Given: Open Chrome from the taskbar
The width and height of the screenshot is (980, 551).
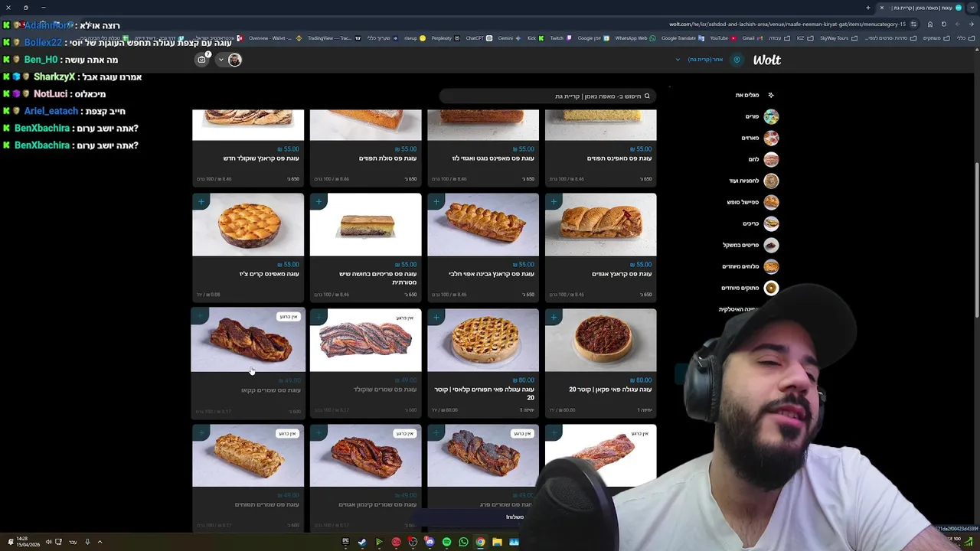Looking at the screenshot, I should [x=480, y=542].
